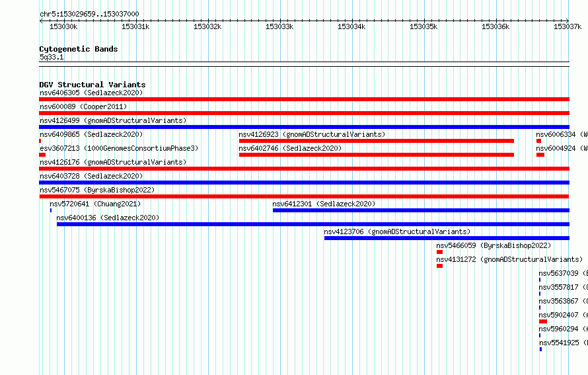Select the small red bar under nsv6004924
Screen dimensions: 588x375
pos(540,155)
